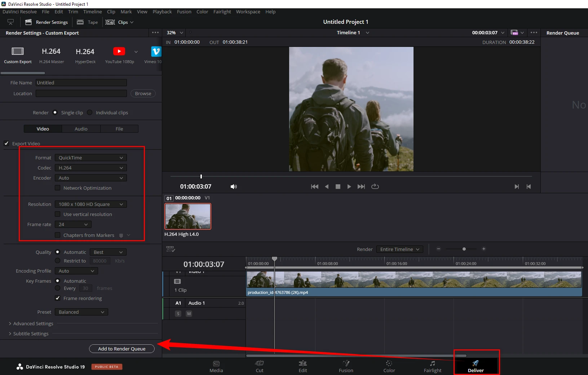This screenshot has height=375, width=588.
Task: Enable Chapters from Markers checkbox
Action: point(57,235)
